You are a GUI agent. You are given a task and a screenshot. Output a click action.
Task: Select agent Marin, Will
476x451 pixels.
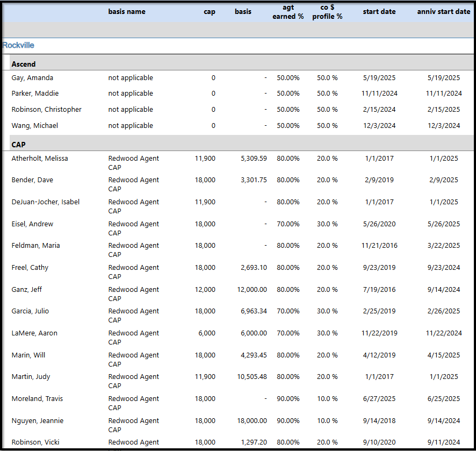pos(28,355)
